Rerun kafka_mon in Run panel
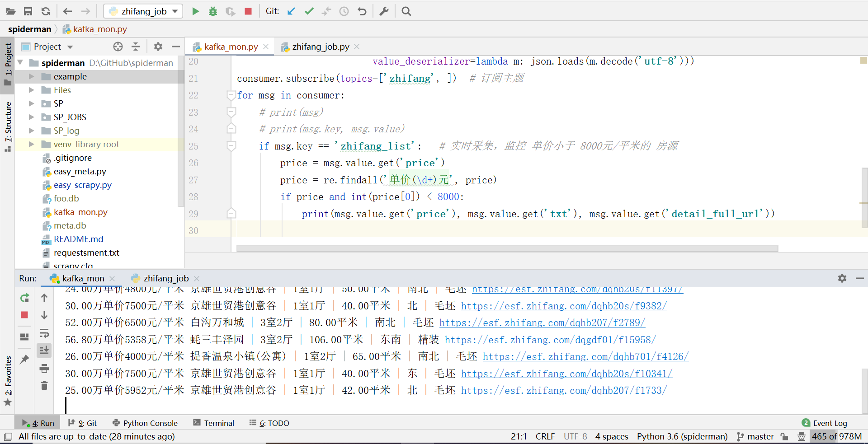The image size is (868, 444). point(25,298)
